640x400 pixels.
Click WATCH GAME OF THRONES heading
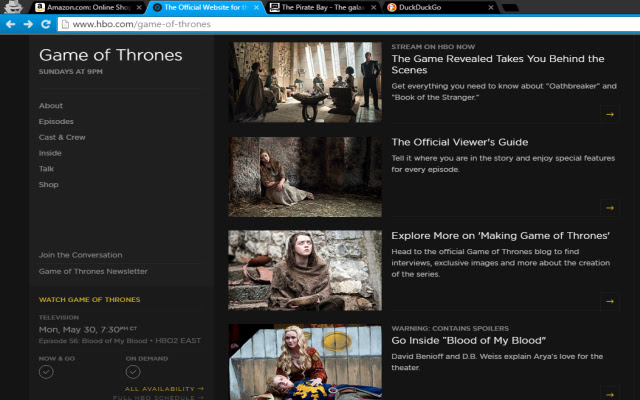(89, 300)
